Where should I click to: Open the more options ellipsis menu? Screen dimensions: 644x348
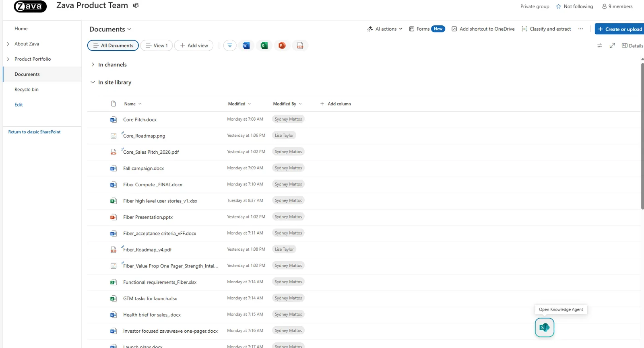coord(580,29)
